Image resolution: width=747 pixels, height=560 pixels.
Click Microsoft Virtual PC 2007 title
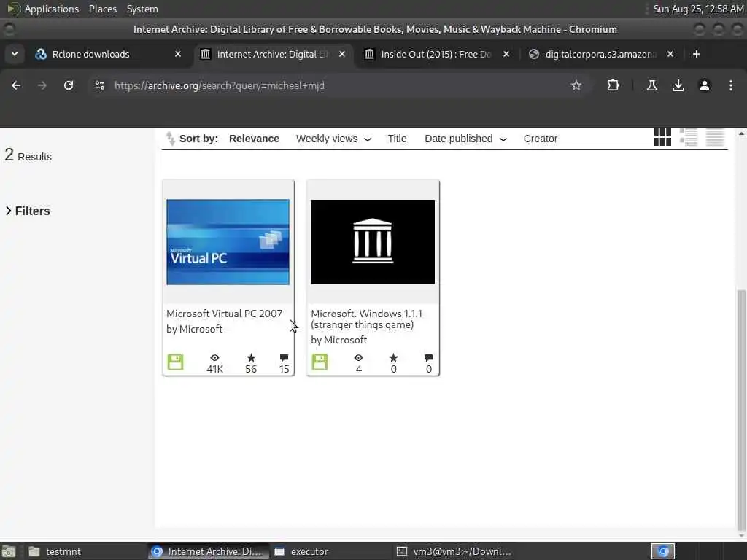click(225, 314)
